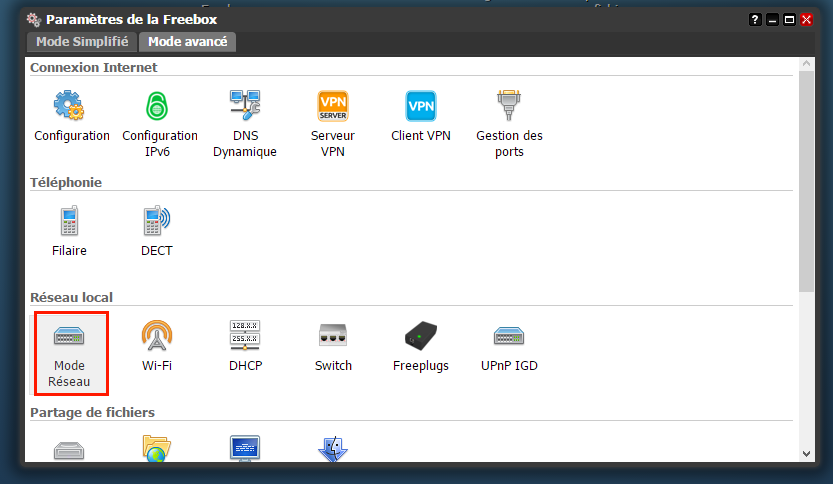Click the disk drive icon under Partage de fichiers
Image resolution: width=833 pixels, height=484 pixels.
coord(69,451)
